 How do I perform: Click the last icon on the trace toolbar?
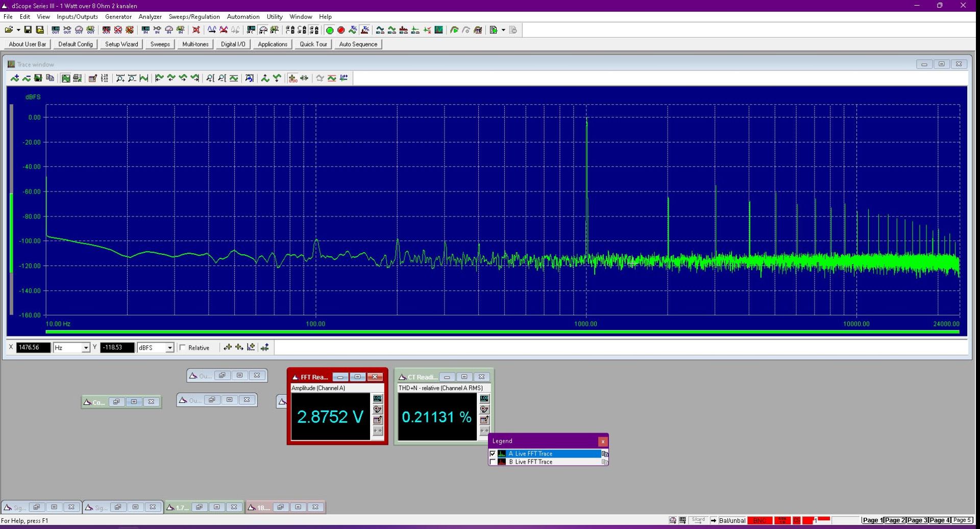click(344, 78)
